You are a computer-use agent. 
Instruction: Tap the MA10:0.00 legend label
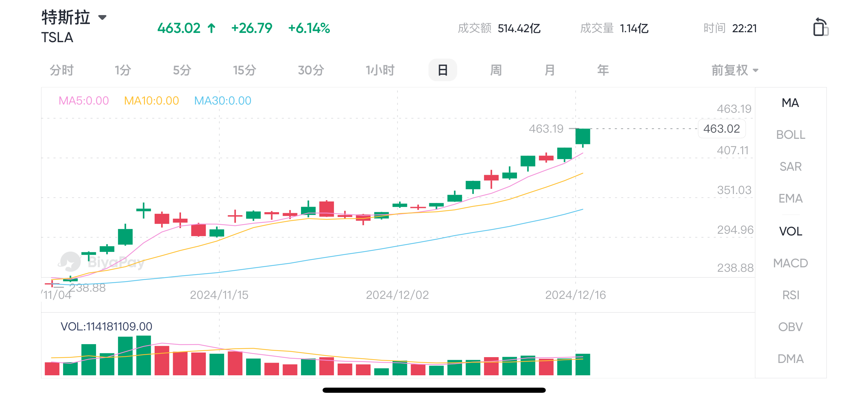(152, 101)
